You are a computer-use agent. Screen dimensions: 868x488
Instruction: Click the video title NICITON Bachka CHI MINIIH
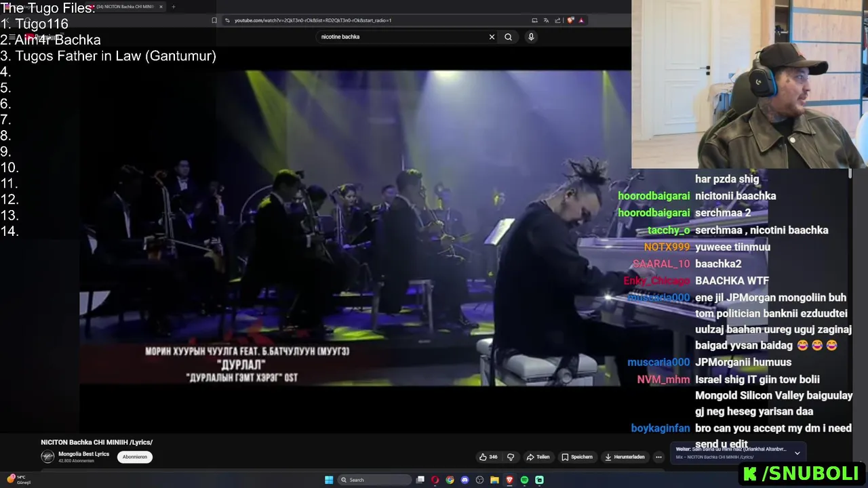[x=96, y=442]
